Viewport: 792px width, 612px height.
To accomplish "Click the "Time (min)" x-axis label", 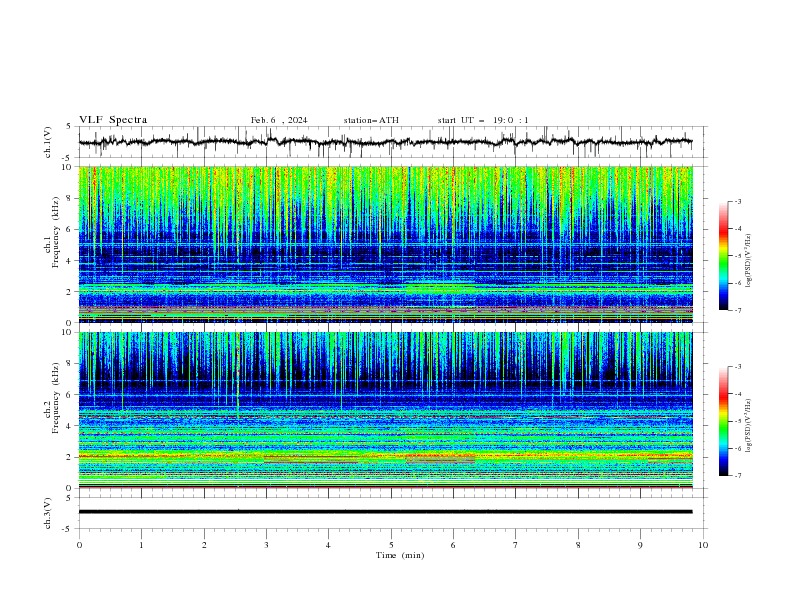I will pos(400,555).
